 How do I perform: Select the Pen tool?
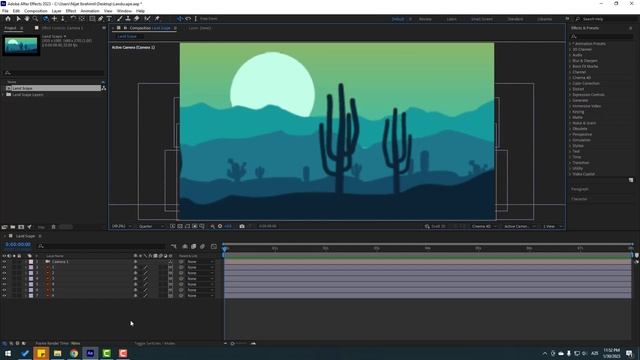point(101,19)
